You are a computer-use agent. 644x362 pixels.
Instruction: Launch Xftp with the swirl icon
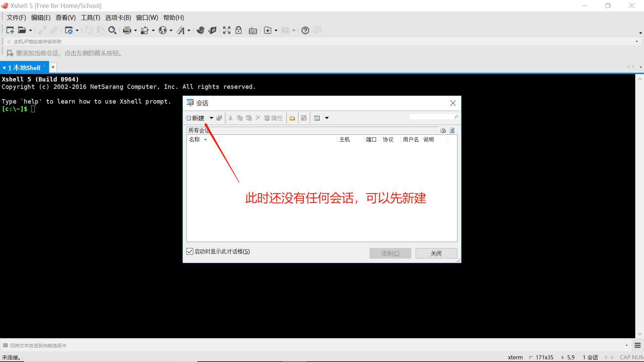tap(201, 30)
